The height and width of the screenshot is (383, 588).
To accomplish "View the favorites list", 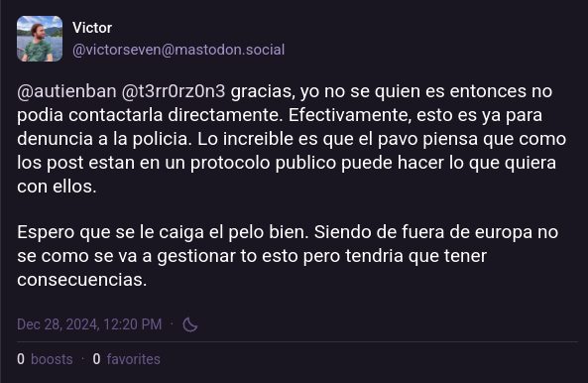I will click(133, 359).
